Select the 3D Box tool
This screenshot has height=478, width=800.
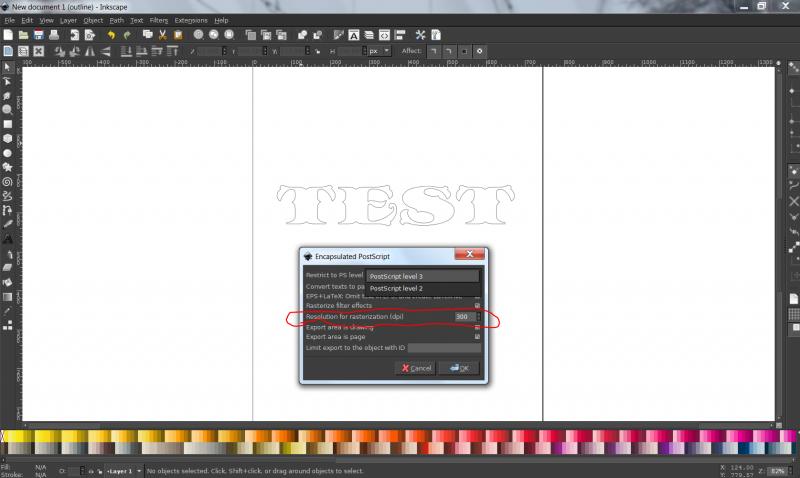click(7, 138)
